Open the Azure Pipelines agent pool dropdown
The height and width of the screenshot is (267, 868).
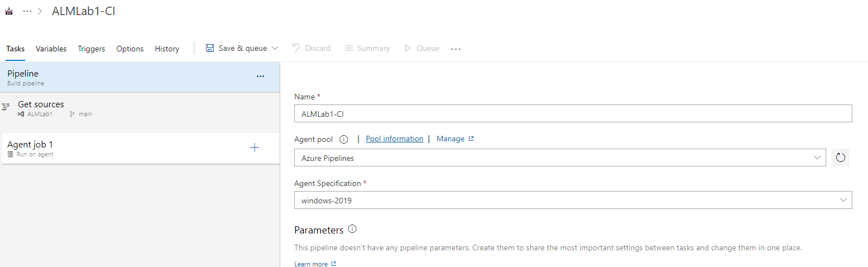click(x=560, y=158)
